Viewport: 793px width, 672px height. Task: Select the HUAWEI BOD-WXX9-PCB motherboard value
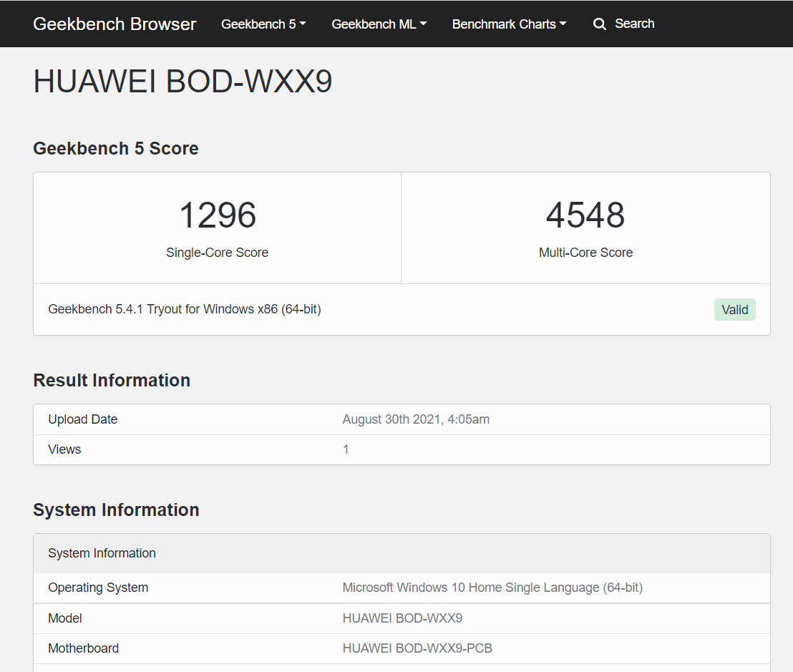417,648
